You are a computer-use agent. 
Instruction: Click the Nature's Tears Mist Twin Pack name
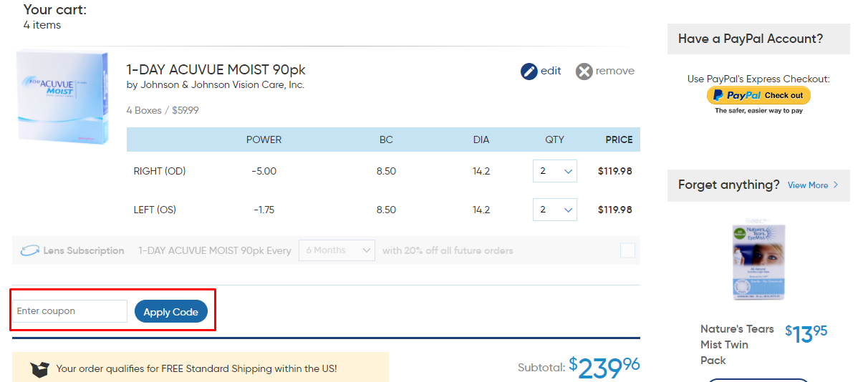tap(738, 345)
